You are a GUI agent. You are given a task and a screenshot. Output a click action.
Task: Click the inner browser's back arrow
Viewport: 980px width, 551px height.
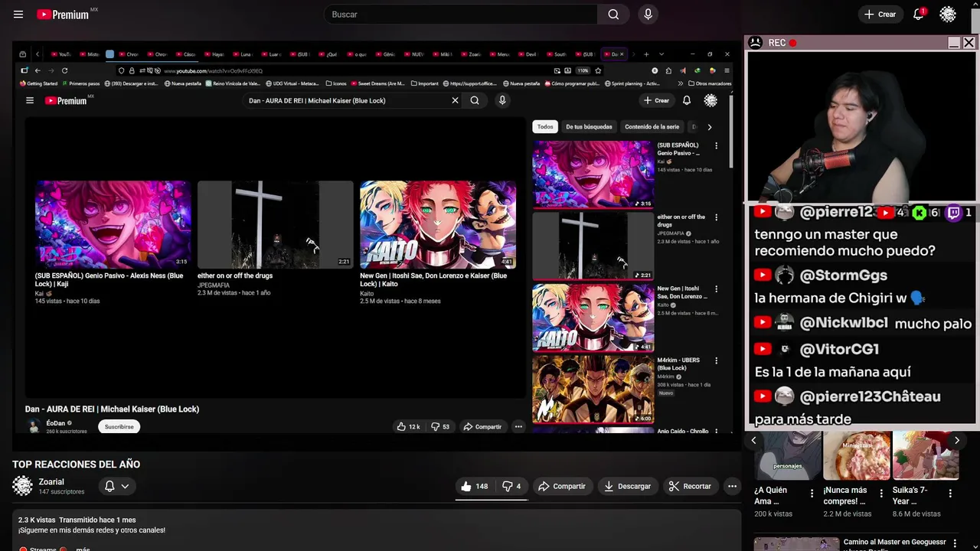(x=38, y=70)
